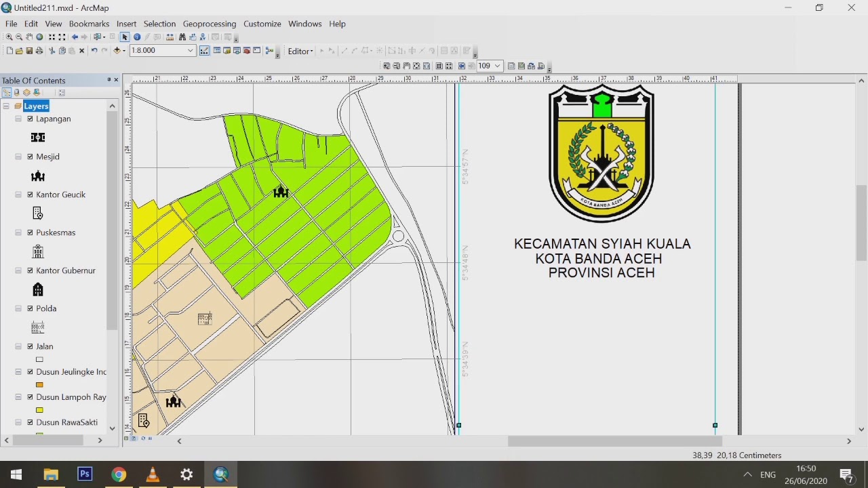Open the Find binoculars tool
This screenshot has height=488, width=868.
(182, 37)
